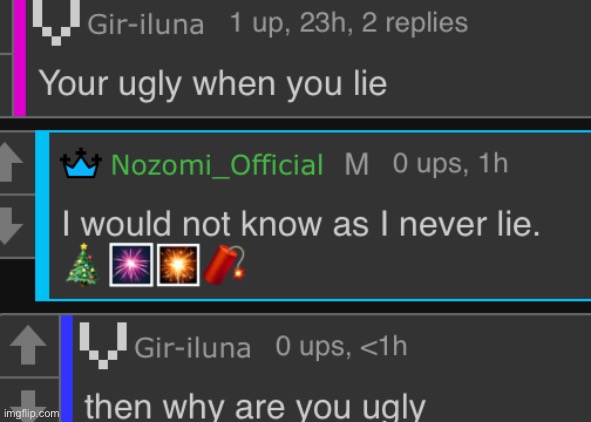591x422 pixels.
Task: Click the red firecracker emoji
Action: tap(224, 265)
